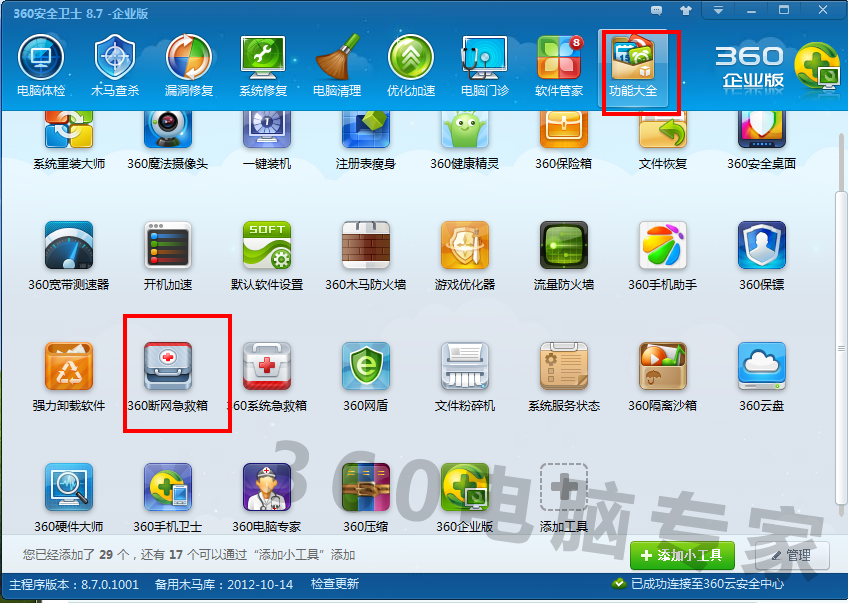
Task: Click 检查更新 link in status bar
Action: (334, 584)
